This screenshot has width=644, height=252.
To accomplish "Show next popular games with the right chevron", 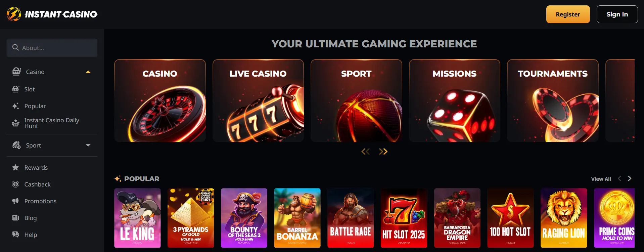I will (x=630, y=179).
